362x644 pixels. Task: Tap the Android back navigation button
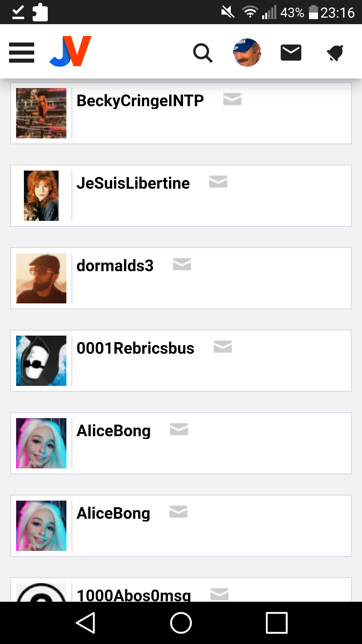pyautogui.click(x=85, y=623)
